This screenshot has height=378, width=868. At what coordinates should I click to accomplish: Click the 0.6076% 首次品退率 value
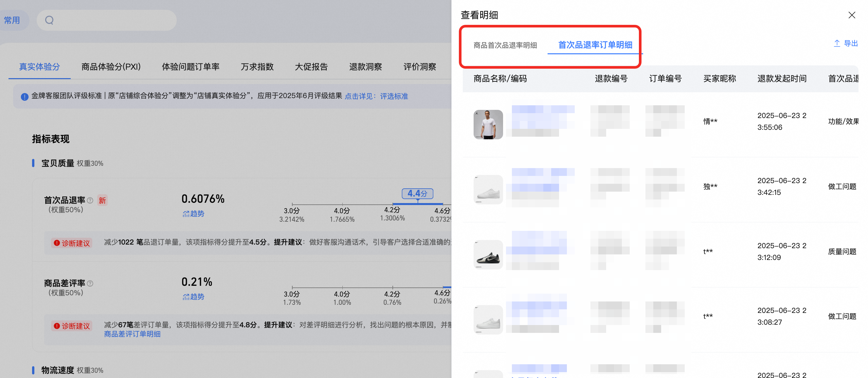click(203, 198)
